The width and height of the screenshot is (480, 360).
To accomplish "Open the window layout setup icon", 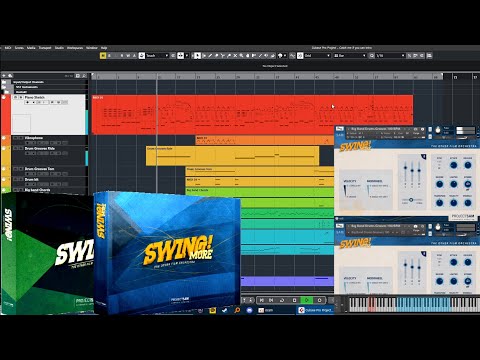I will 429,56.
